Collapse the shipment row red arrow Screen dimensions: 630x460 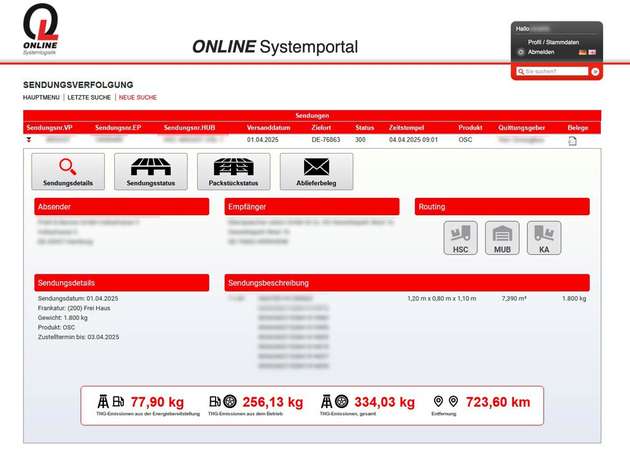tap(29, 140)
